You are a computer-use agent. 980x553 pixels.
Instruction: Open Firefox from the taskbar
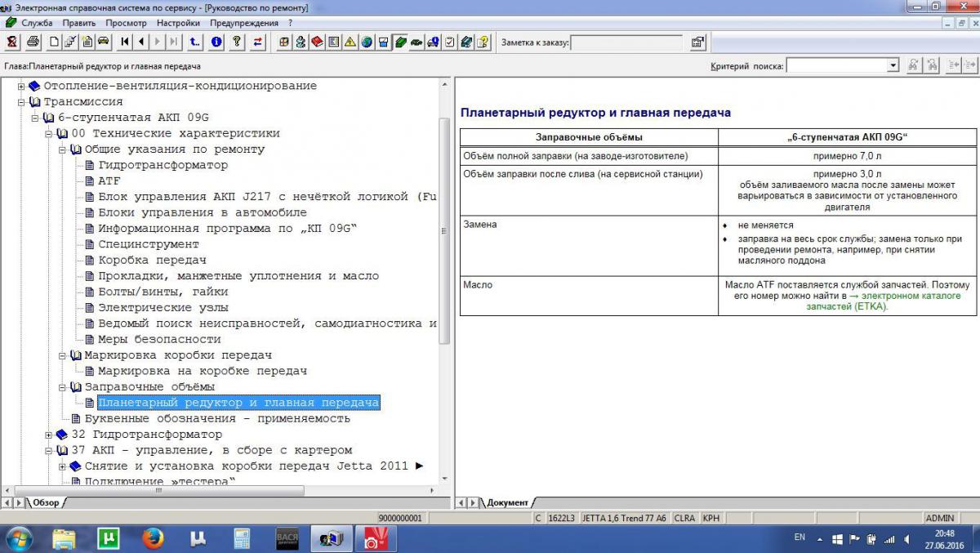pos(153,538)
